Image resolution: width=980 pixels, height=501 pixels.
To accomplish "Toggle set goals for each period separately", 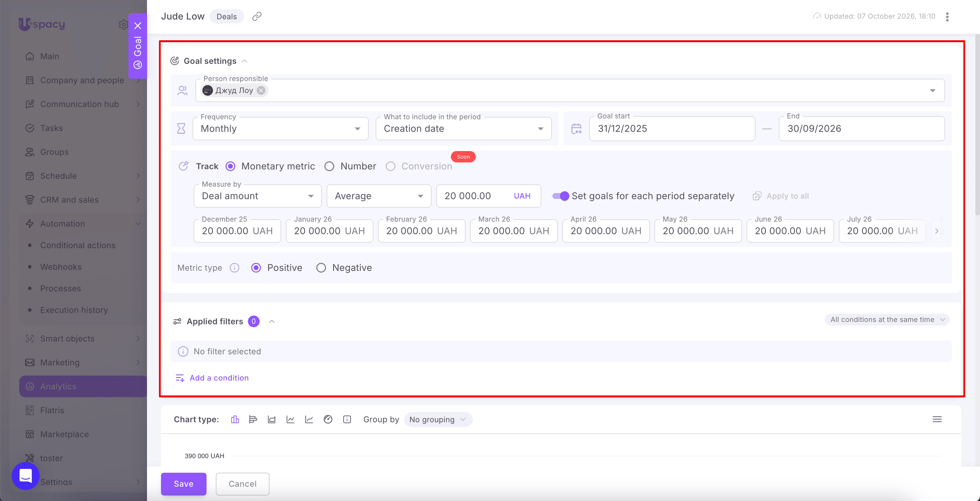I will click(x=561, y=196).
